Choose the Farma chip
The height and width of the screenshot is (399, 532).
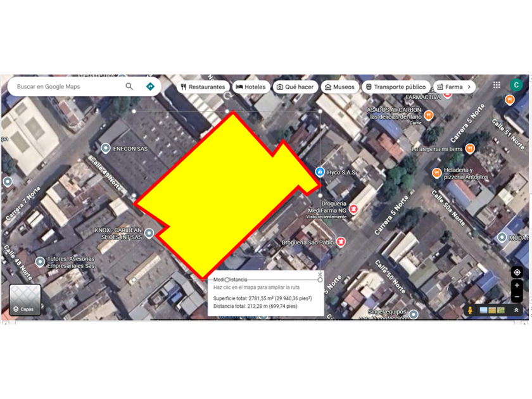click(449, 87)
